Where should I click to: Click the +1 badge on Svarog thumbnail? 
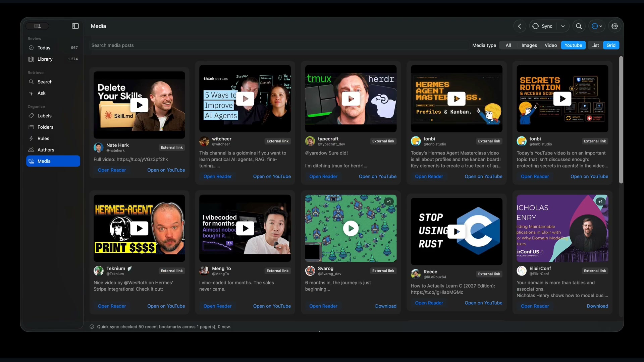pyautogui.click(x=389, y=202)
